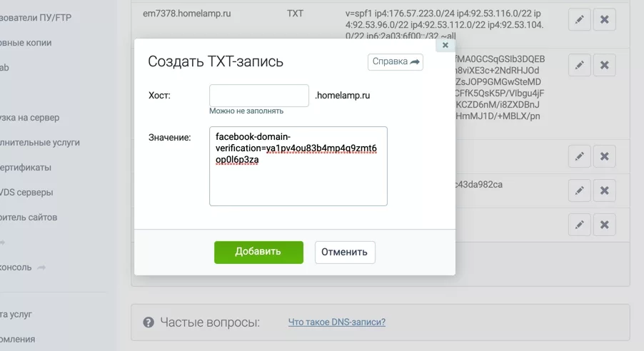Open the Загрузка на сервер sidebar item

tap(29, 118)
